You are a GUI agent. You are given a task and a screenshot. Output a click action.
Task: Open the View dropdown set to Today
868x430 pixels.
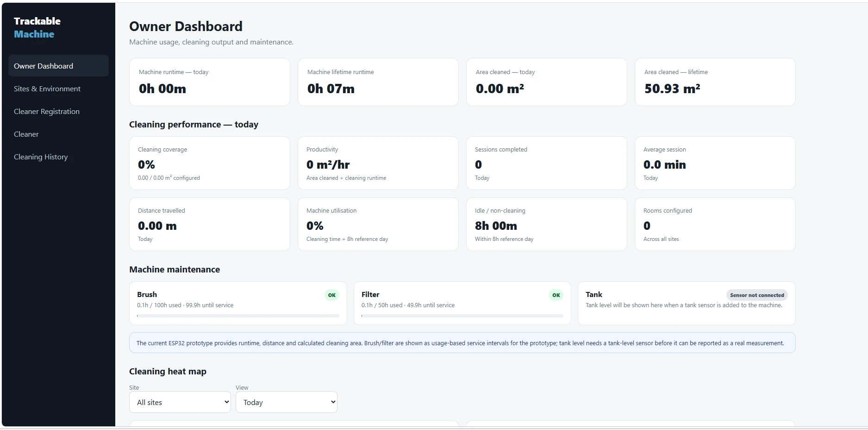tap(287, 402)
